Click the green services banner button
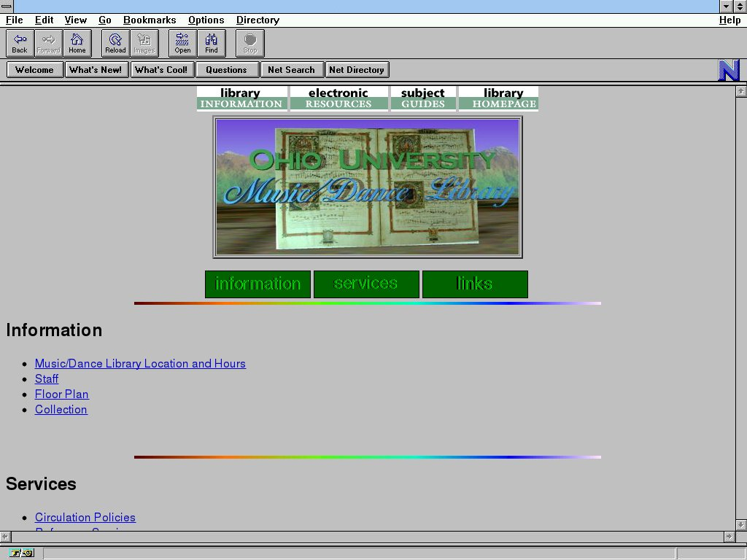Image resolution: width=747 pixels, height=560 pixels. [366, 284]
